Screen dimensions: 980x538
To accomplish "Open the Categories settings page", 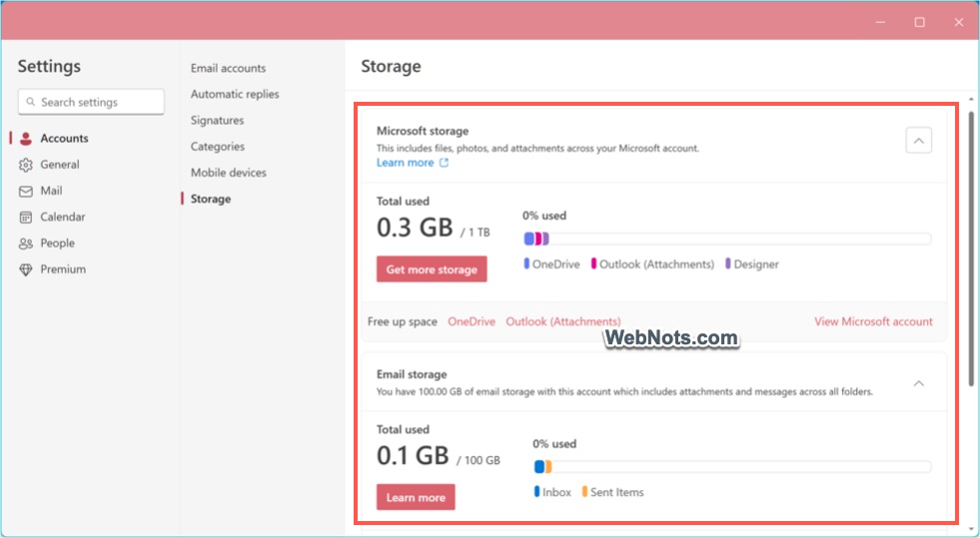I will pyautogui.click(x=218, y=147).
